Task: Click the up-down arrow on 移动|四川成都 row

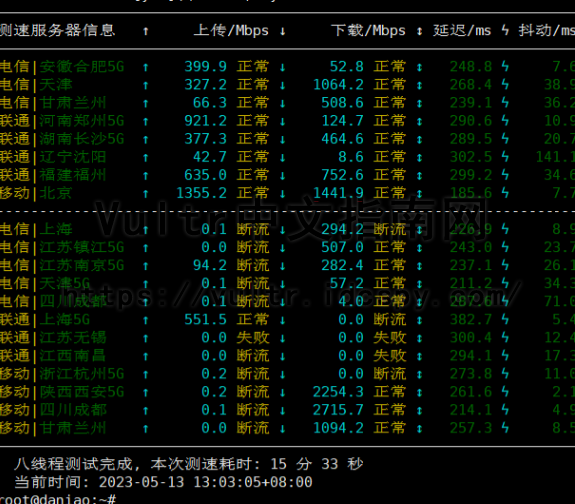Action: click(x=420, y=410)
